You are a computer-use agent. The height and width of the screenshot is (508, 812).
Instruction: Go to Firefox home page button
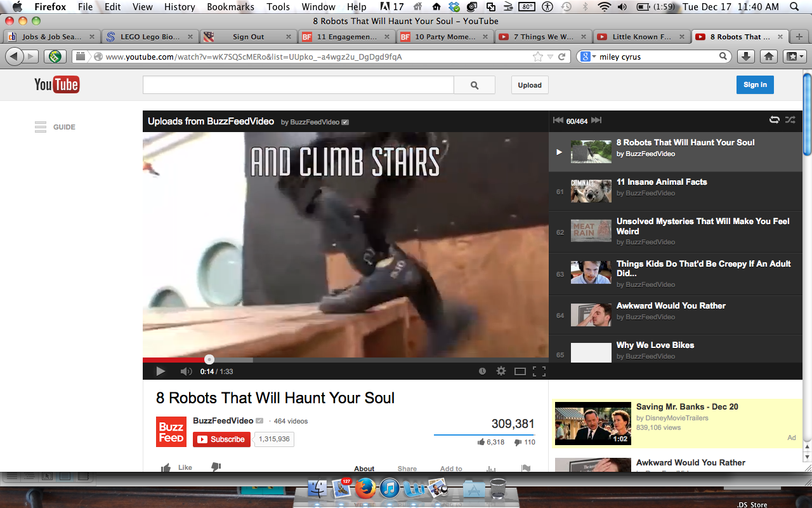pos(769,57)
